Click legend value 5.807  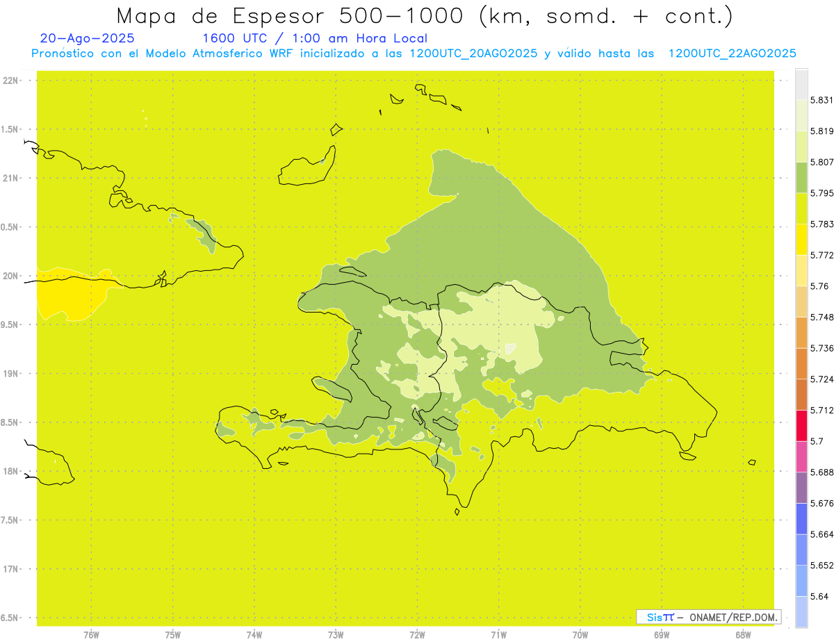point(822,162)
